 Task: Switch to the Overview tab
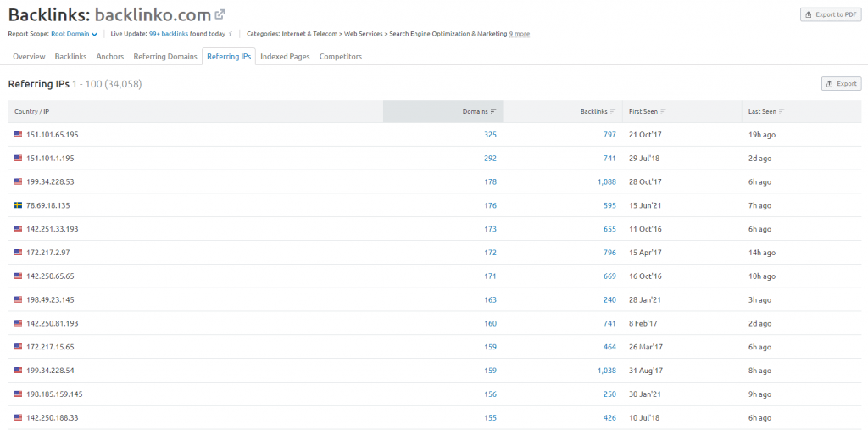(x=29, y=57)
